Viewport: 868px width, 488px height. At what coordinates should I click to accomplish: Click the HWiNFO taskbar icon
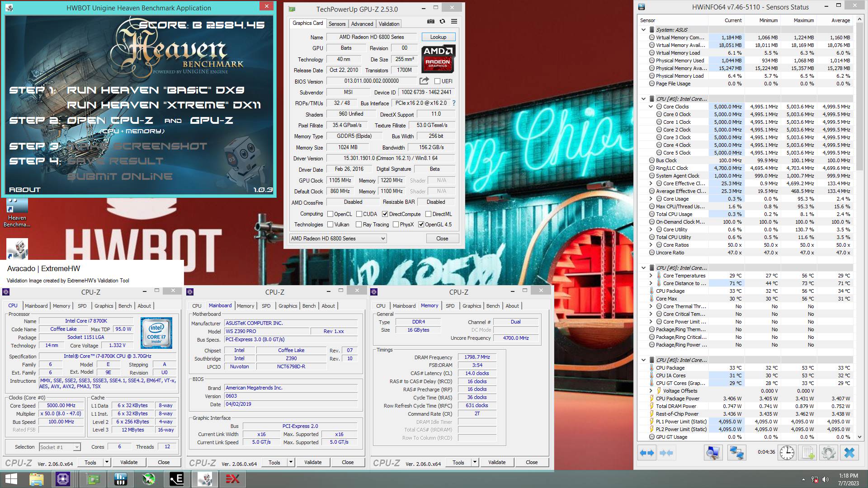pyautogui.click(x=121, y=479)
